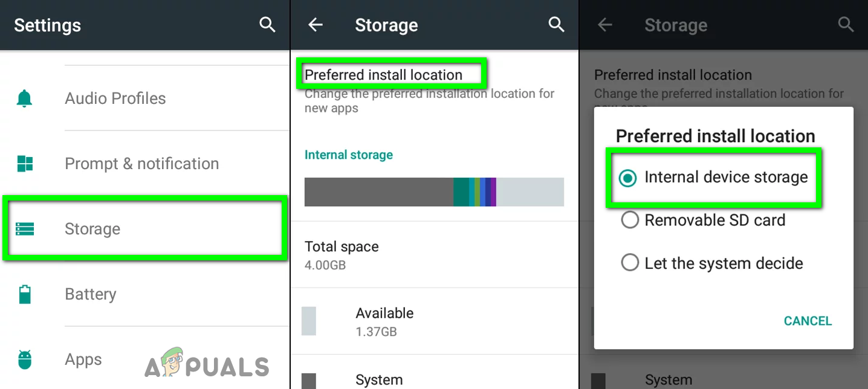868x389 pixels.
Task: Open Prompt & notification settings
Action: point(141,164)
